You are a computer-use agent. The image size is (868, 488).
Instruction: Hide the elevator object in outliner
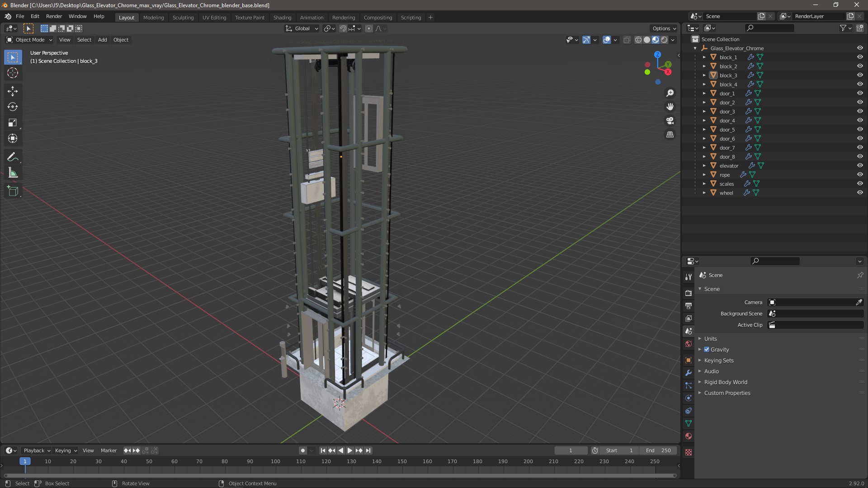coord(859,165)
